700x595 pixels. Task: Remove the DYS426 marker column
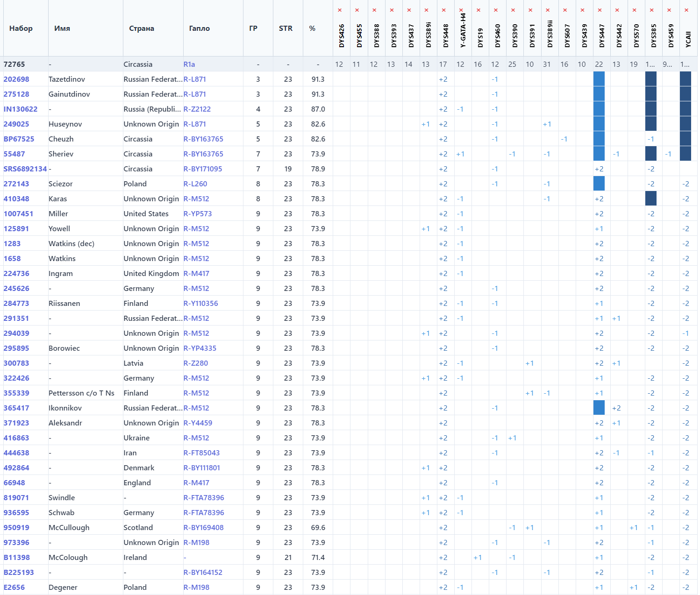(x=340, y=10)
